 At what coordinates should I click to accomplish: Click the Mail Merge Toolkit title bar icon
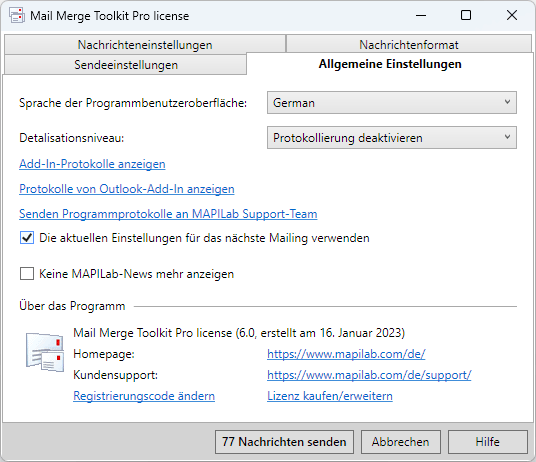(x=17, y=16)
